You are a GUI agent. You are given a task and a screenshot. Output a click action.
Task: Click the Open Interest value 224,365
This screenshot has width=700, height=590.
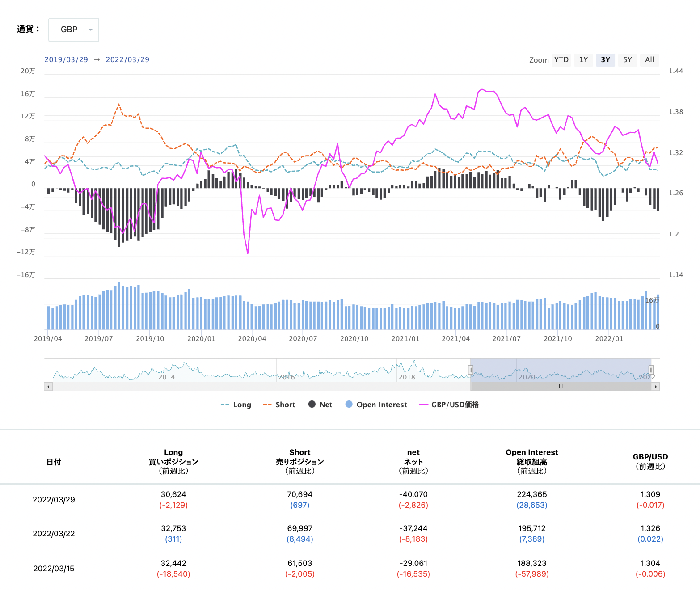[x=532, y=494]
